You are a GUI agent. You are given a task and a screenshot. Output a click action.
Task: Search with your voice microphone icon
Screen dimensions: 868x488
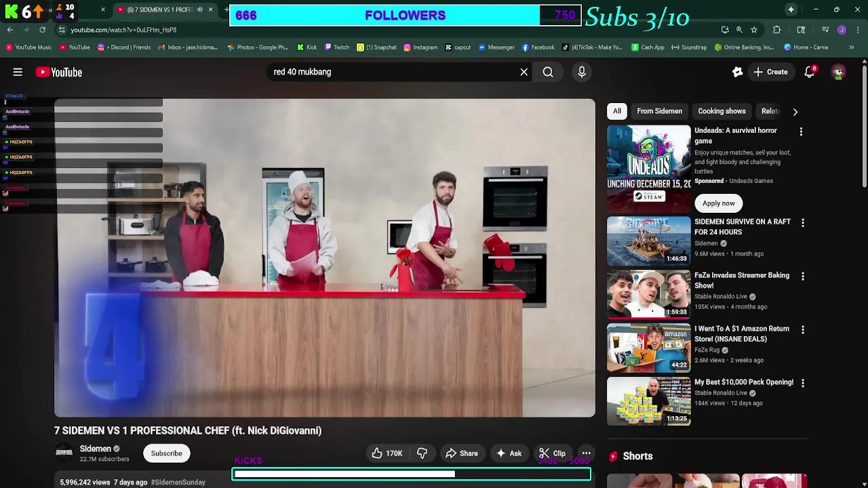(582, 72)
